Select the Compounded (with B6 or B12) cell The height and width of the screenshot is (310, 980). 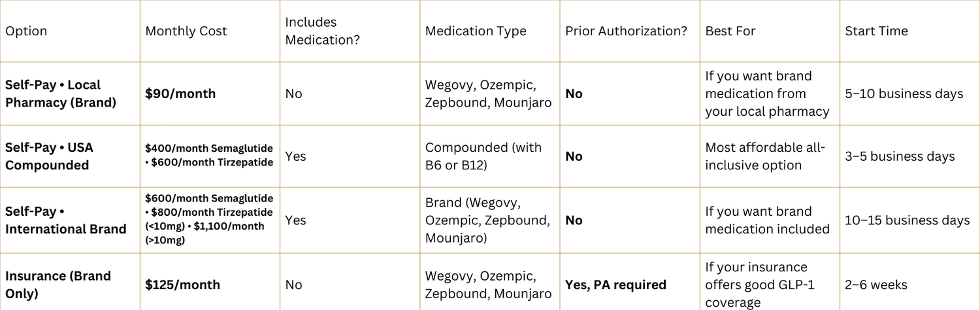click(x=483, y=156)
